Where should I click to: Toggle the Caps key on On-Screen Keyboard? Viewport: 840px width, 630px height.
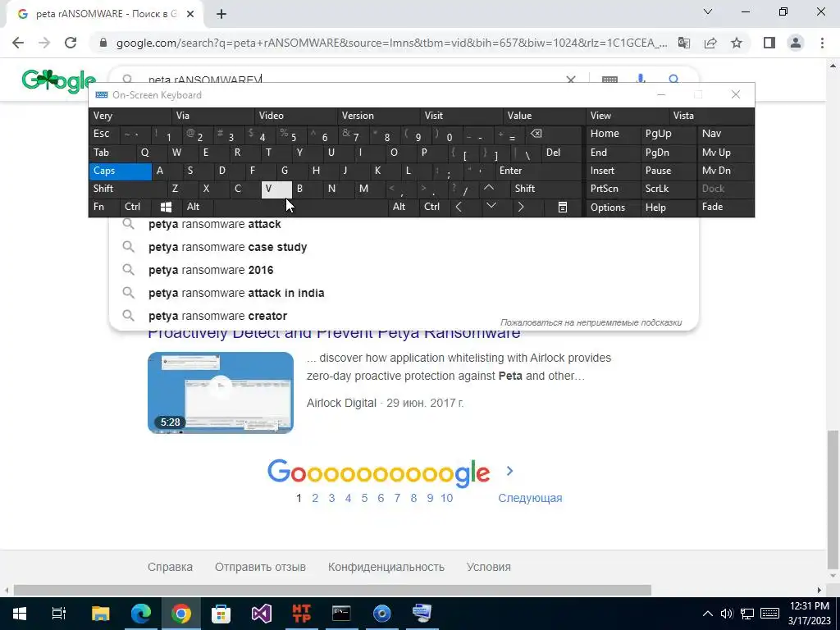120,171
